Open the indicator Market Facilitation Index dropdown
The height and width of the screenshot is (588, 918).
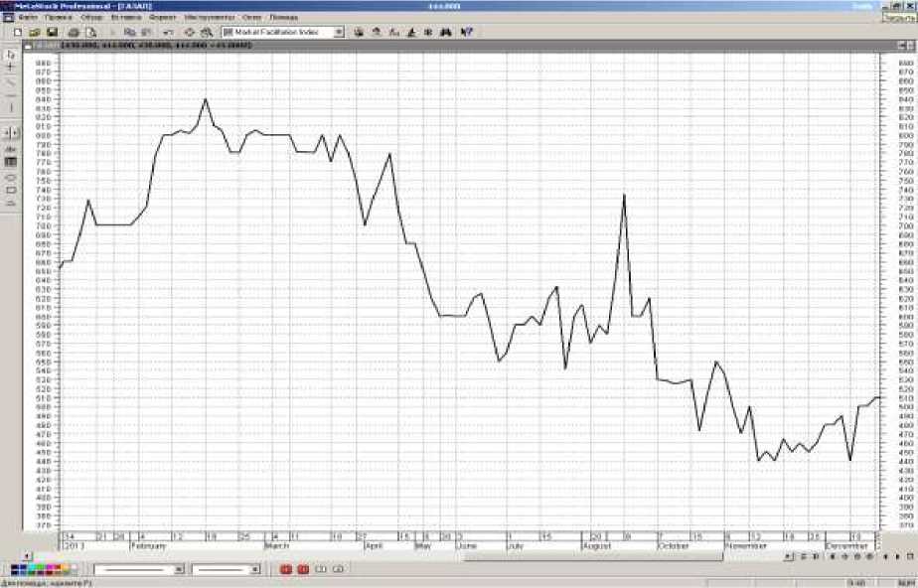pyautogui.click(x=339, y=32)
